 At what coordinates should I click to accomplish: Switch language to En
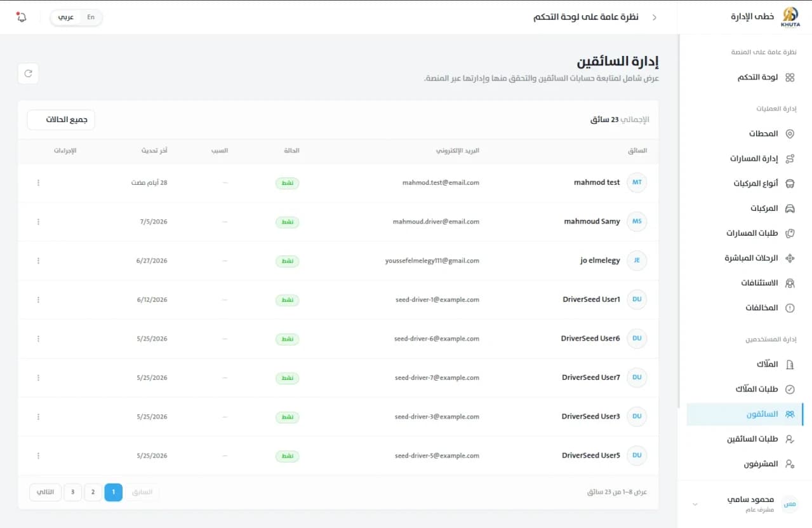tap(91, 17)
